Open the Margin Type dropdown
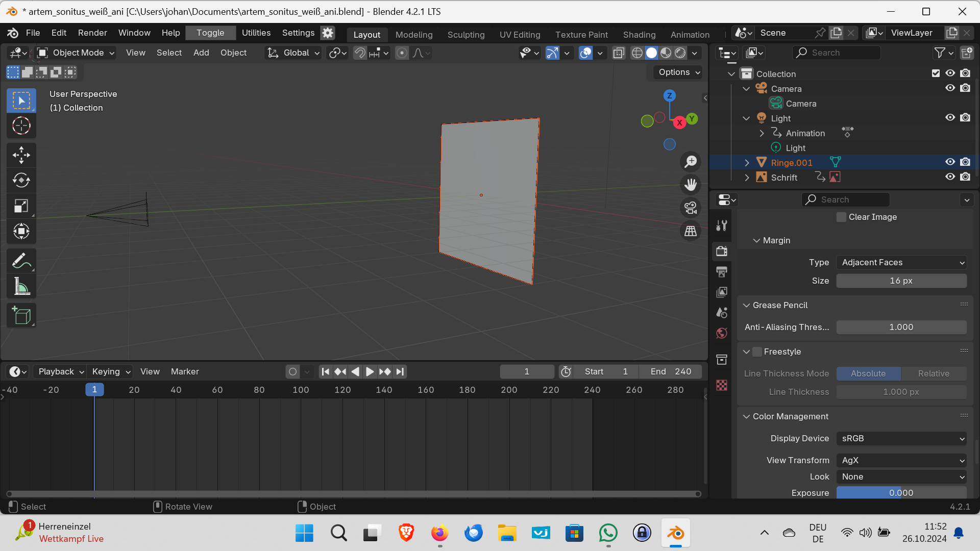Screen dimensions: 980x551 901,262
